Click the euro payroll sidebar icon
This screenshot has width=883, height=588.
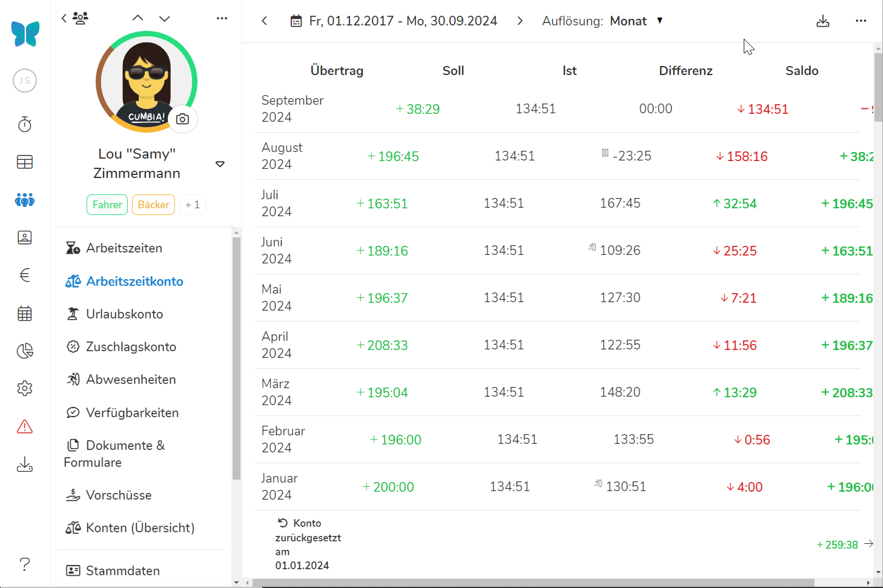pos(25,276)
